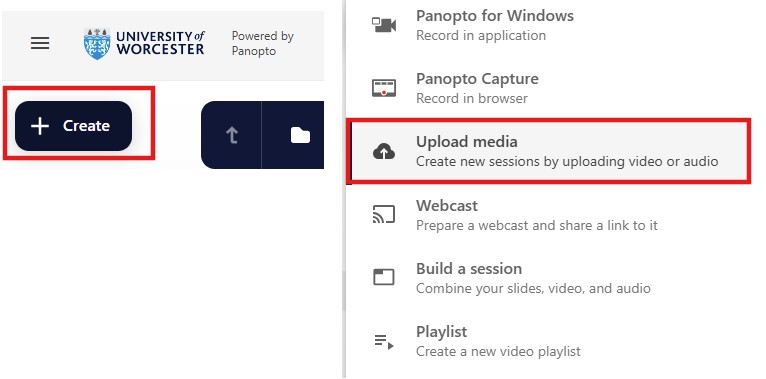Viewport: 766px width, 379px height.
Task: Click 'Create a new video playlist' text
Action: pos(498,351)
